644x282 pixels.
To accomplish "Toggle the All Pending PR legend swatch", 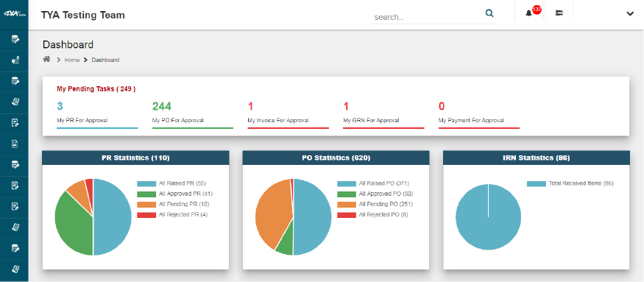I will click(146, 204).
